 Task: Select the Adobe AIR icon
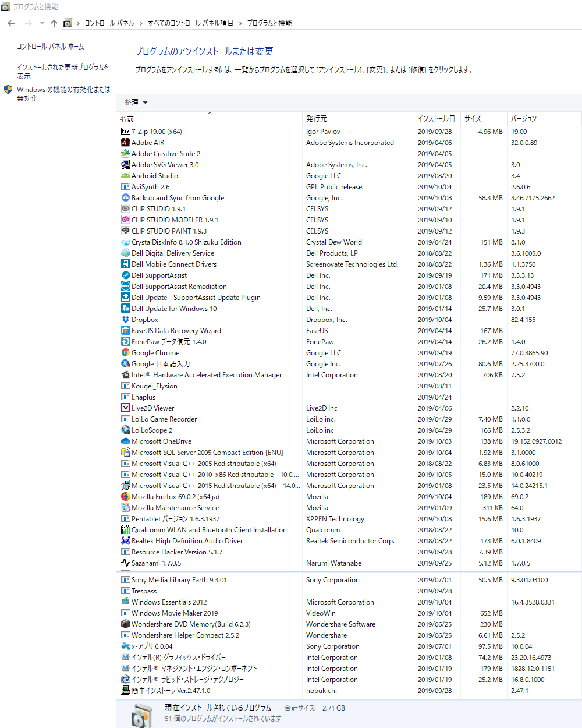(125, 143)
